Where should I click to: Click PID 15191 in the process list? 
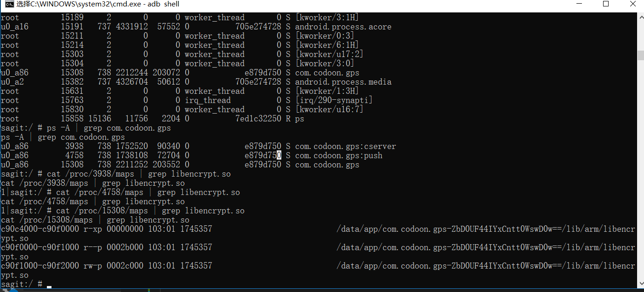tap(72, 27)
